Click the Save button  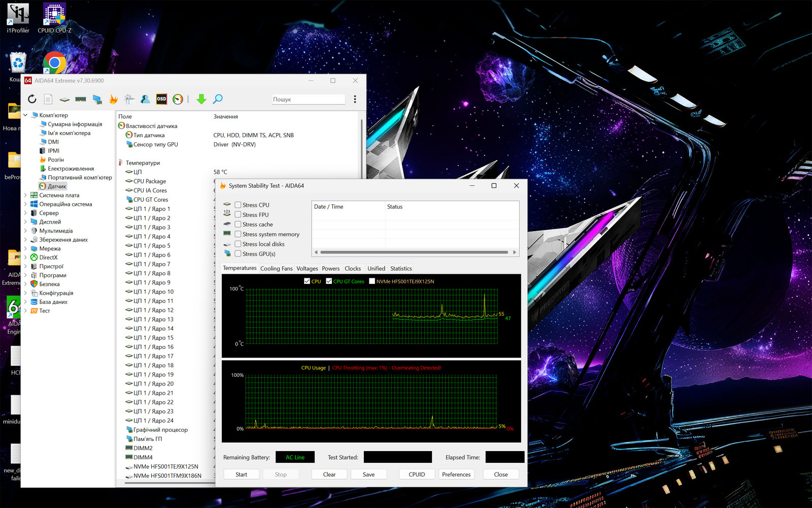pyautogui.click(x=369, y=474)
